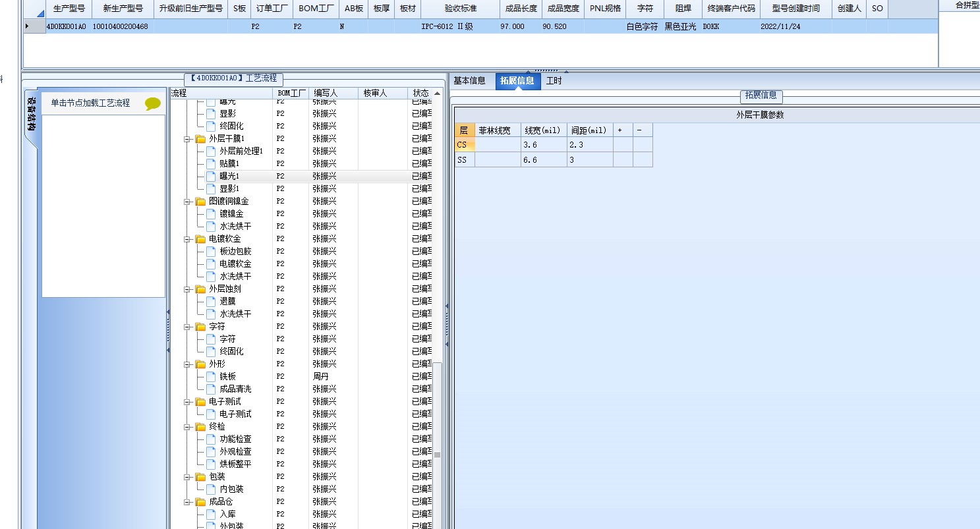This screenshot has height=529, width=980.
Task: Click the document icon beside 贴膜1
Action: click(x=211, y=164)
